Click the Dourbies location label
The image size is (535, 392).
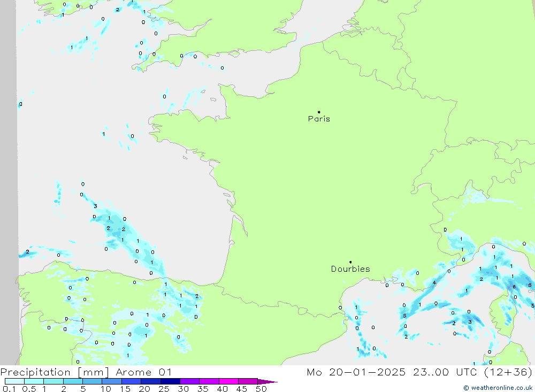pos(350,269)
